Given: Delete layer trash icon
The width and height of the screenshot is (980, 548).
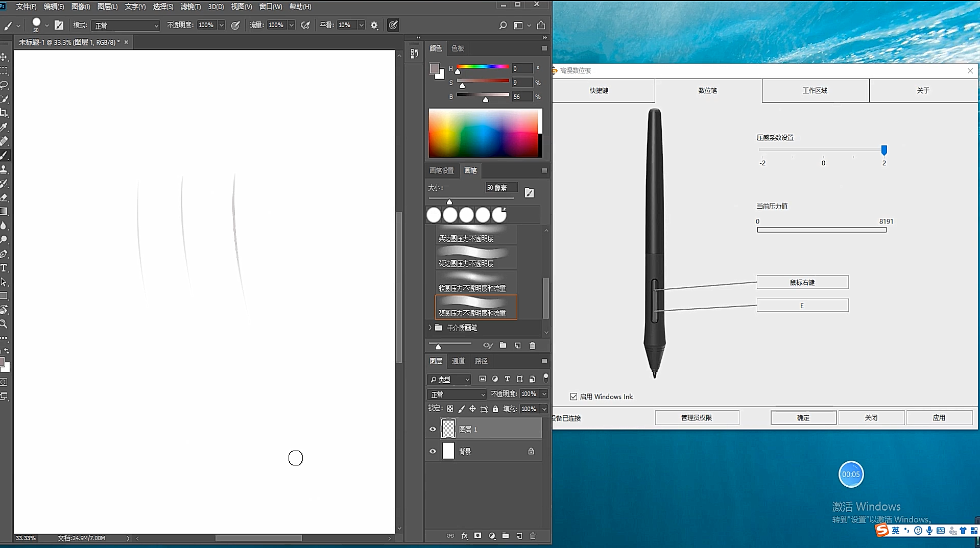Looking at the screenshot, I should (533, 536).
